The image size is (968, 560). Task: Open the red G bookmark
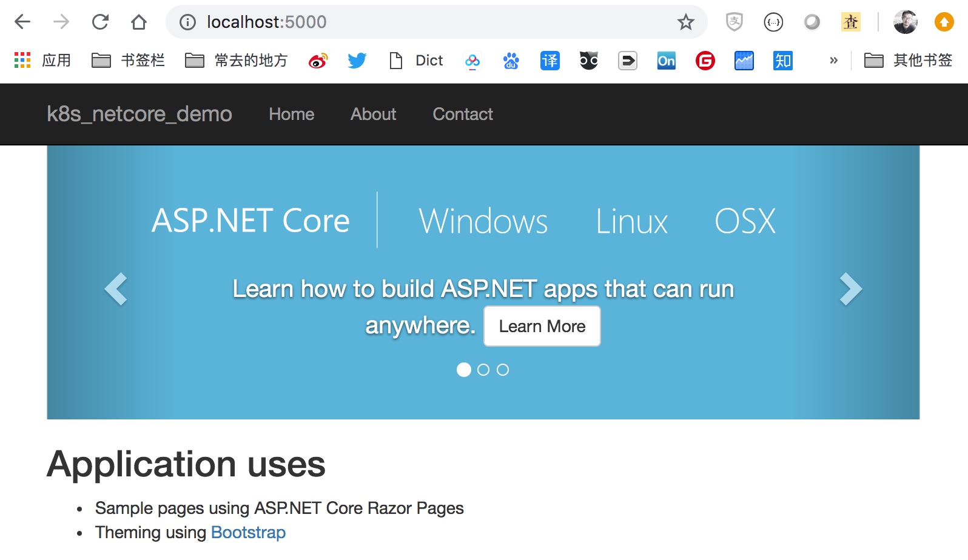[x=705, y=61]
